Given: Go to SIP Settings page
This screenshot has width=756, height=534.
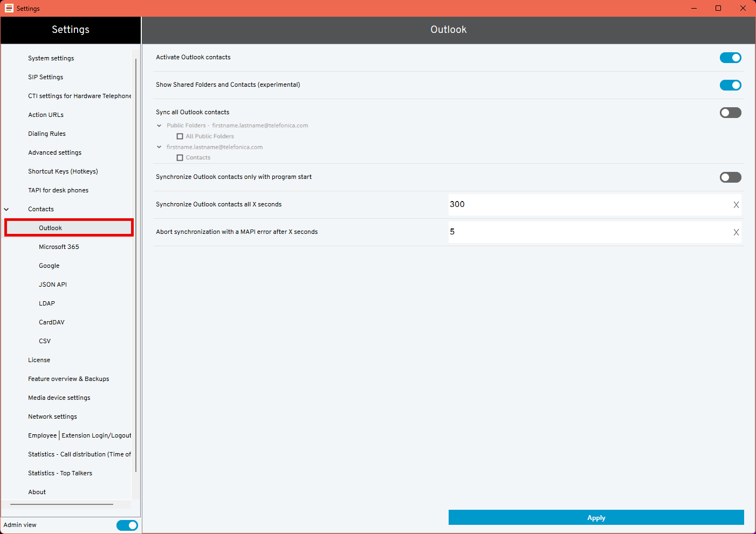Looking at the screenshot, I should 46,77.
